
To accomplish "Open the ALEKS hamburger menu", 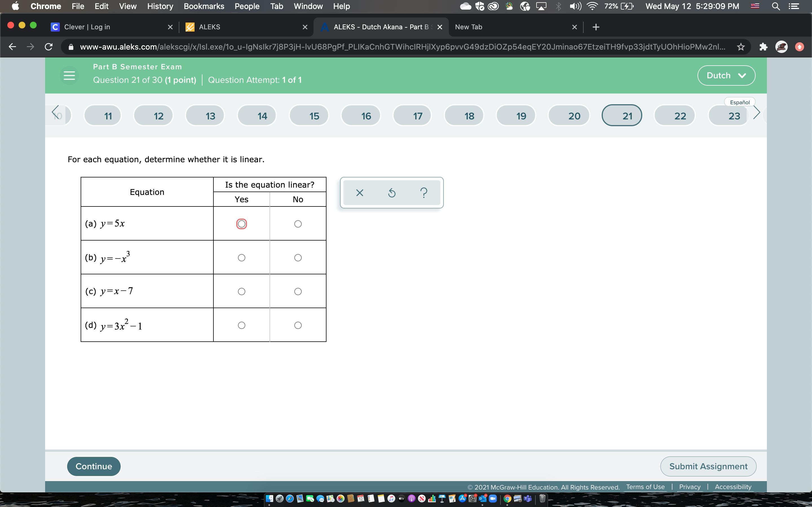I will point(69,75).
